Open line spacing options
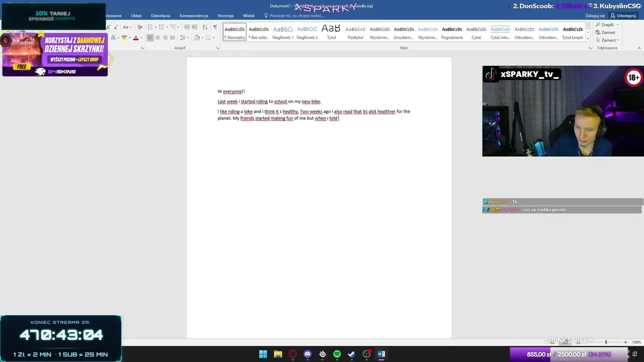The image size is (644, 362). [x=184, y=38]
